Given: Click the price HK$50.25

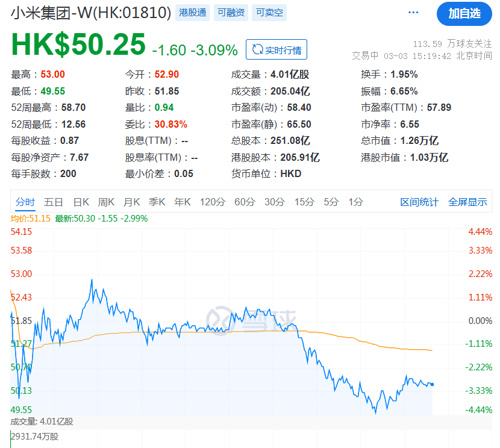Looking at the screenshot, I should (x=78, y=44).
